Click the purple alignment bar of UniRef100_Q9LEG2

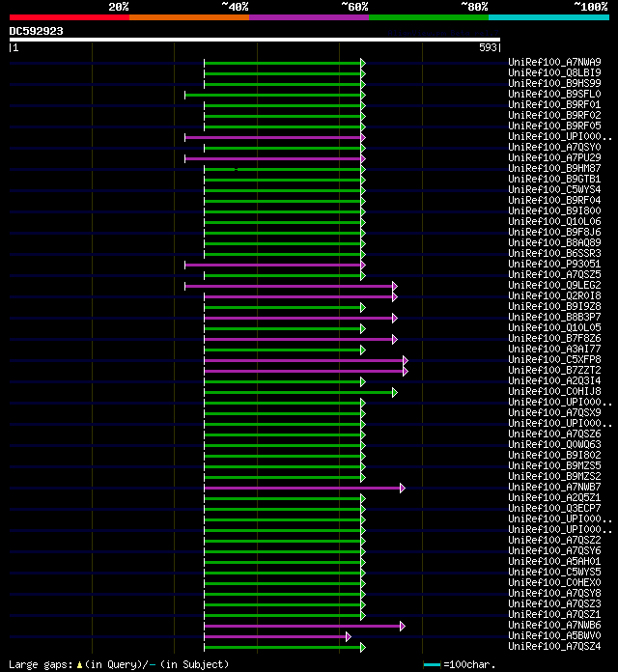click(x=289, y=287)
